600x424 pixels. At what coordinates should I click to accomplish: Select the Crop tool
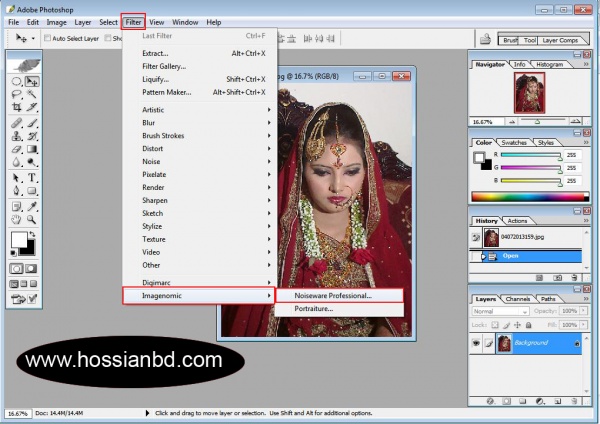[16, 107]
